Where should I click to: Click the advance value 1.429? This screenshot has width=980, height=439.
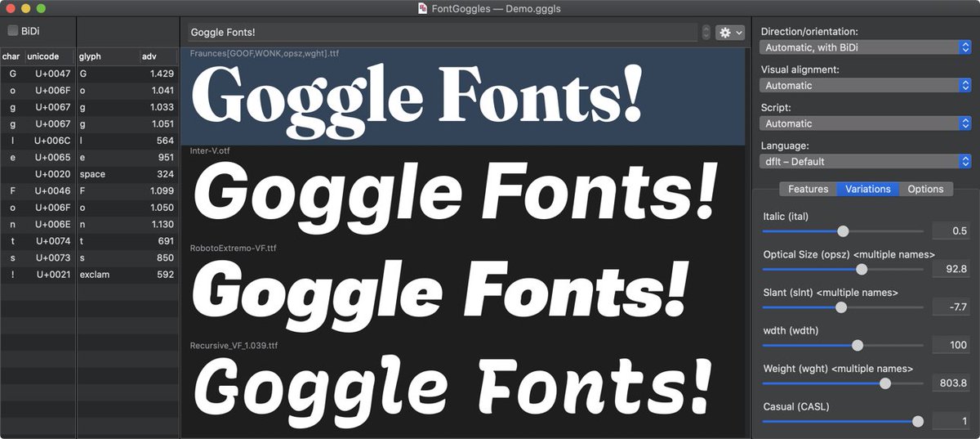pos(162,74)
